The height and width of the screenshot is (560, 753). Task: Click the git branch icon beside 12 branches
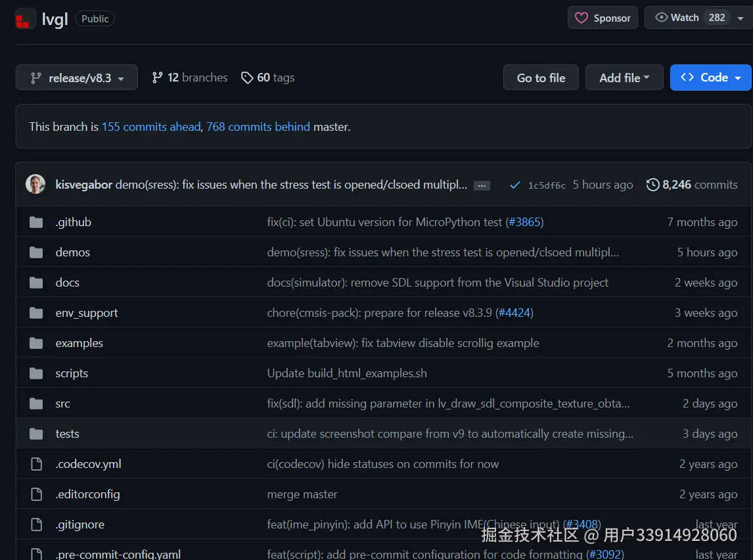pos(157,78)
